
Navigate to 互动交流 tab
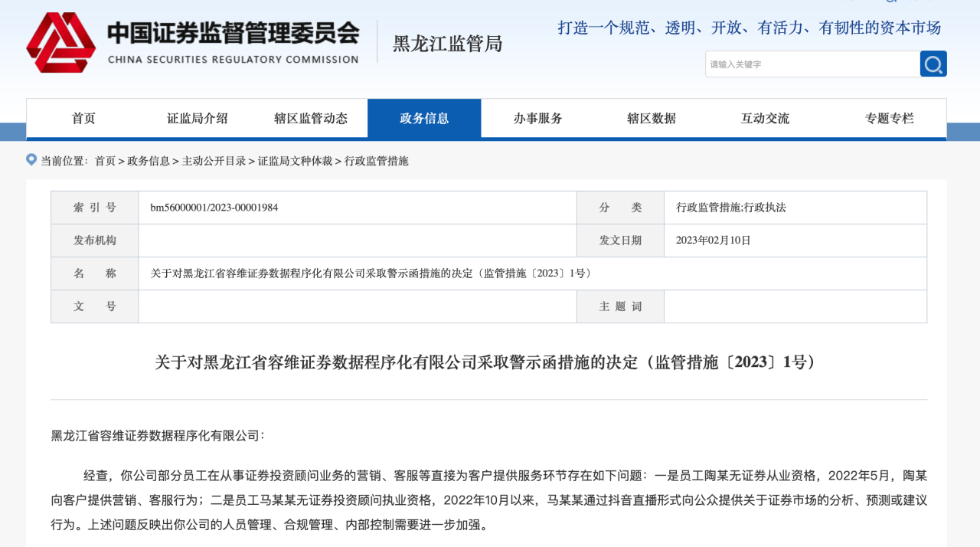pos(765,119)
